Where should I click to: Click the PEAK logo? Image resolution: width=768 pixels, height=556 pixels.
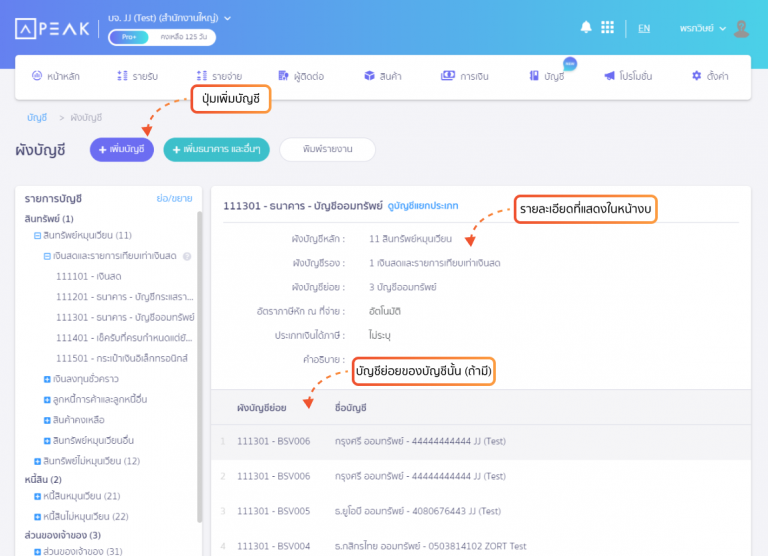(52, 28)
